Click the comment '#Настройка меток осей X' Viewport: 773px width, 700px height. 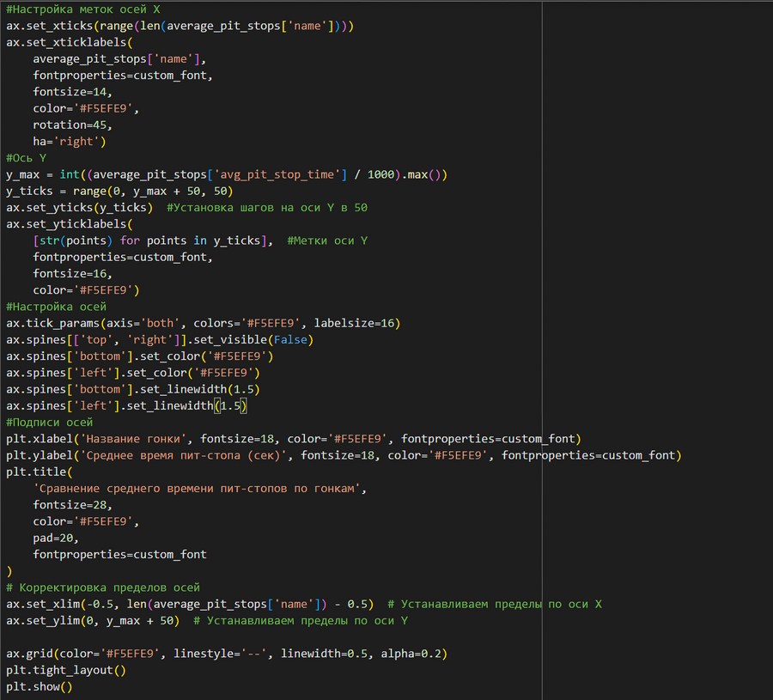click(x=82, y=9)
